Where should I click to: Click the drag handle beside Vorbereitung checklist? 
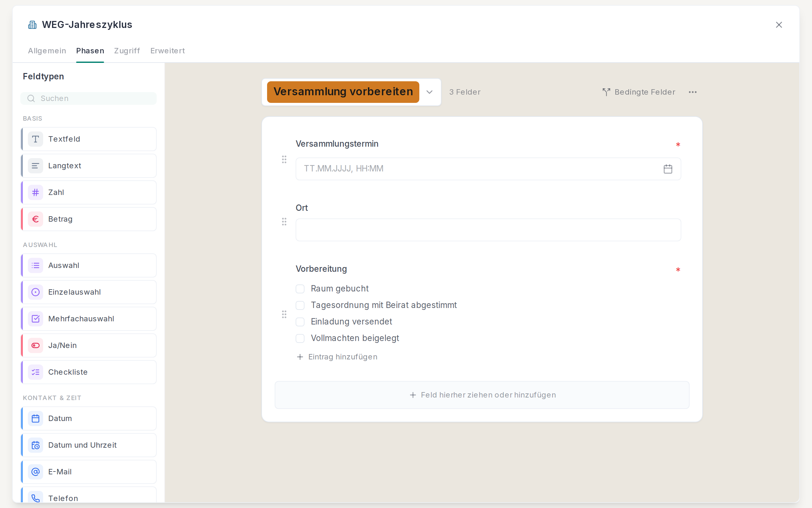tap(284, 314)
